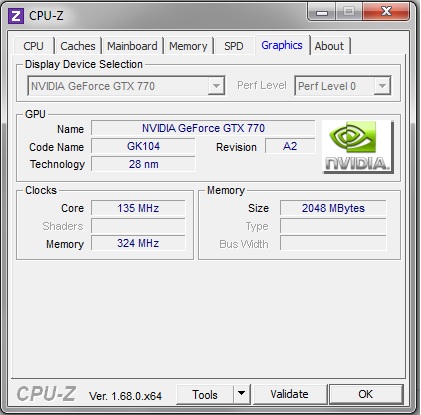Confirm with the OK button
Viewport: 421px width, 415px height.
click(366, 394)
